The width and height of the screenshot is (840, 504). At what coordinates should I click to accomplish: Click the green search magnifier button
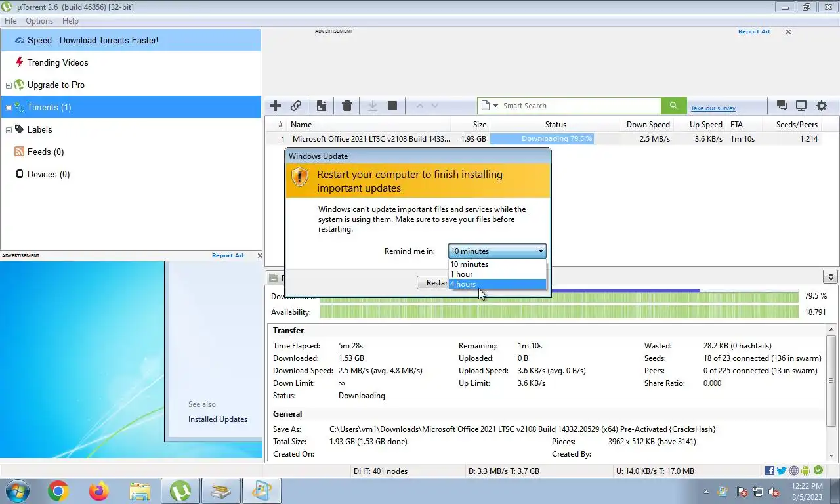pyautogui.click(x=673, y=106)
